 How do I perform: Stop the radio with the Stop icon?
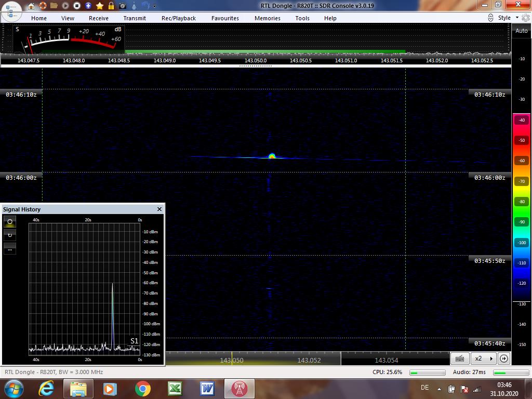77,6
